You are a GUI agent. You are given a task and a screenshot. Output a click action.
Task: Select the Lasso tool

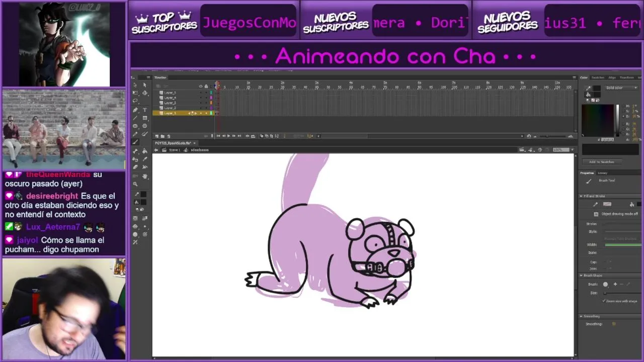click(x=135, y=101)
